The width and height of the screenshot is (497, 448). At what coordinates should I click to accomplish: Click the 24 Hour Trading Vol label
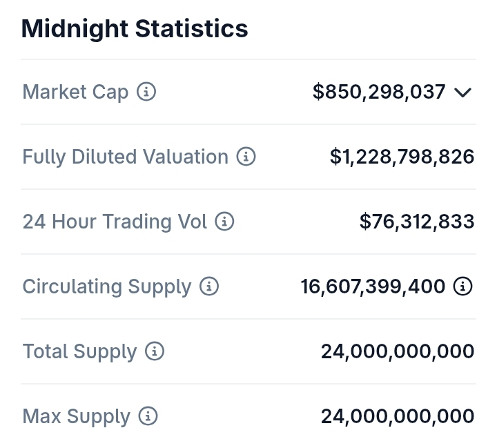(x=115, y=222)
